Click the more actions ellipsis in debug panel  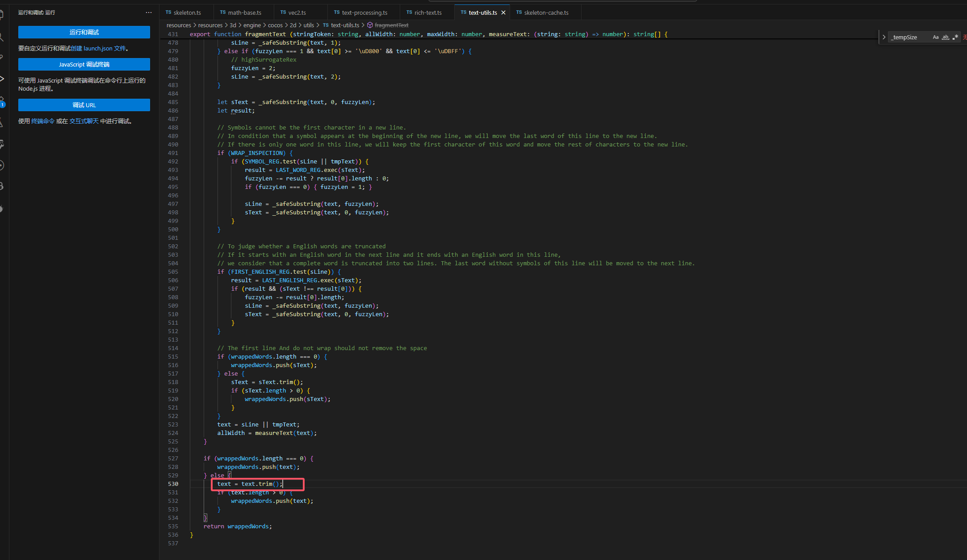coord(148,13)
